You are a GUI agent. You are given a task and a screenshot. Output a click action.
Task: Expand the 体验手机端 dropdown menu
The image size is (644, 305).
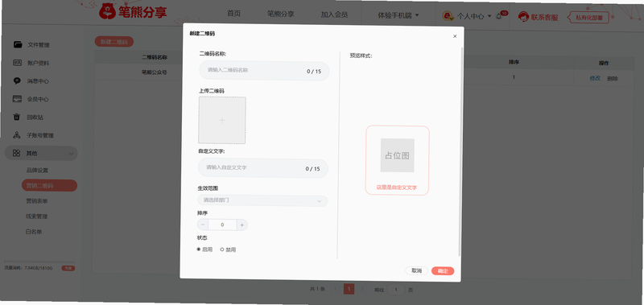click(398, 15)
